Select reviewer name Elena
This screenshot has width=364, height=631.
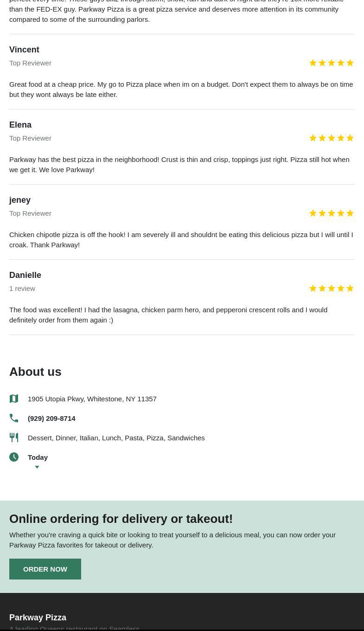point(20,125)
